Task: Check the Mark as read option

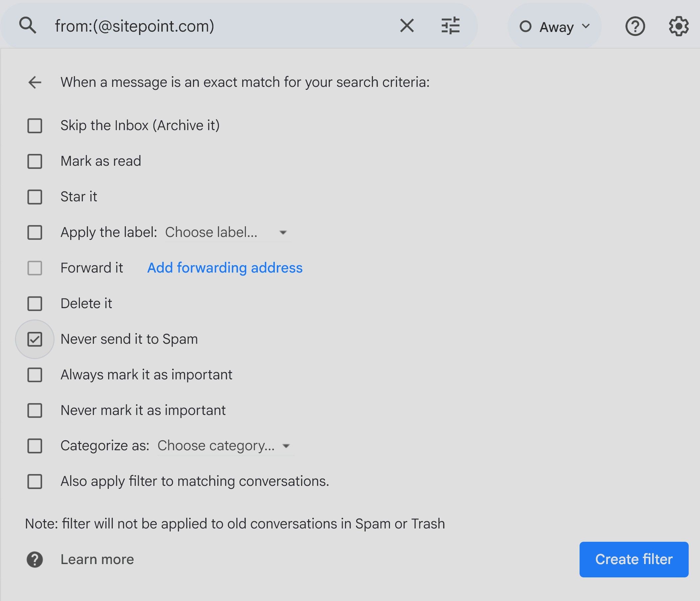Action: (x=35, y=161)
